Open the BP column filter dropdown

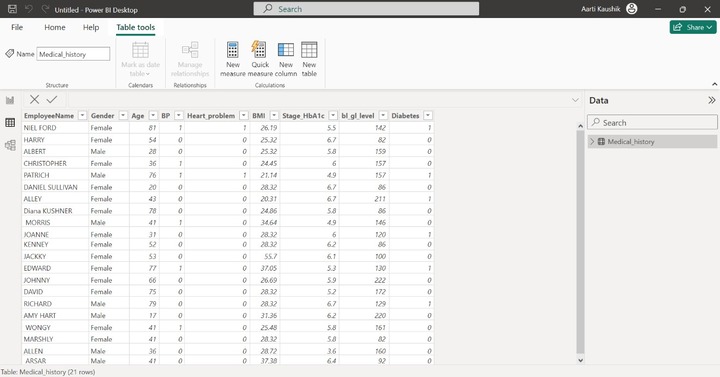click(x=179, y=115)
